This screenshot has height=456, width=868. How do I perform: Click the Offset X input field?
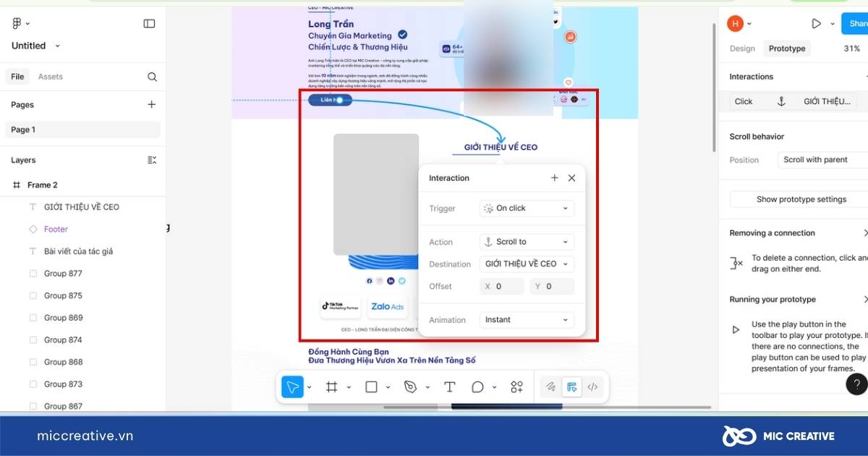pyautogui.click(x=503, y=287)
